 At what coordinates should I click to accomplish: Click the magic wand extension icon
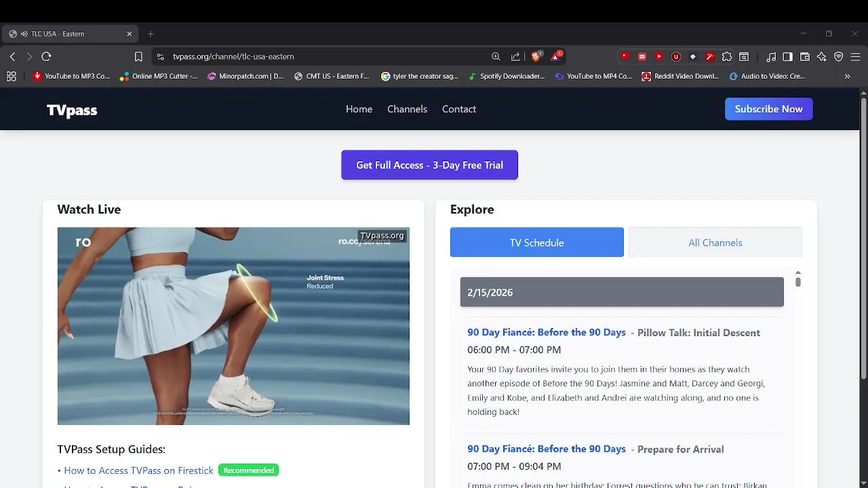click(710, 57)
